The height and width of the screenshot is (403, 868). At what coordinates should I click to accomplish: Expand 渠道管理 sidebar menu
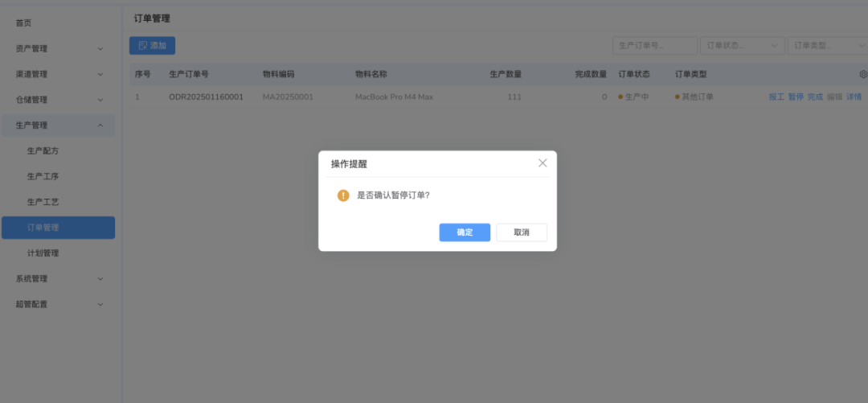pos(58,74)
